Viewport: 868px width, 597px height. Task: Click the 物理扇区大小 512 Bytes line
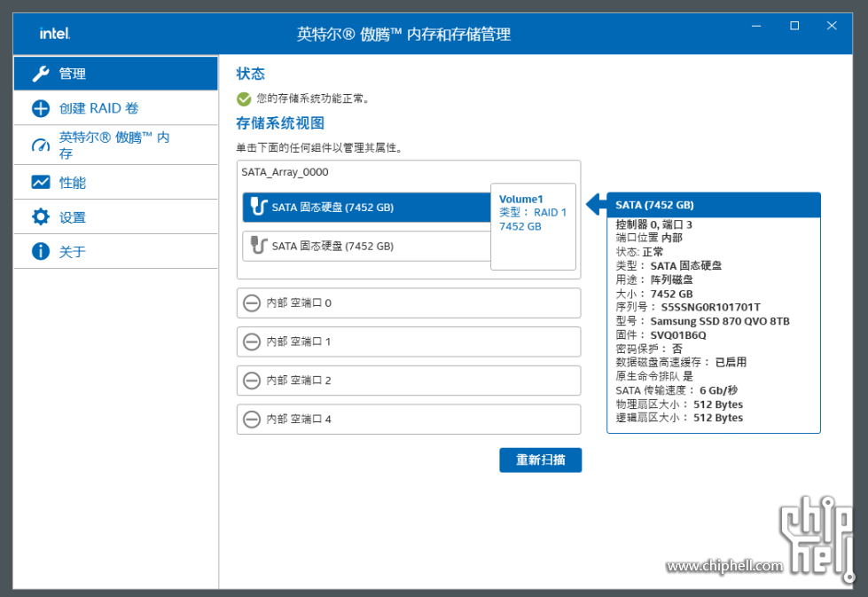(x=679, y=405)
